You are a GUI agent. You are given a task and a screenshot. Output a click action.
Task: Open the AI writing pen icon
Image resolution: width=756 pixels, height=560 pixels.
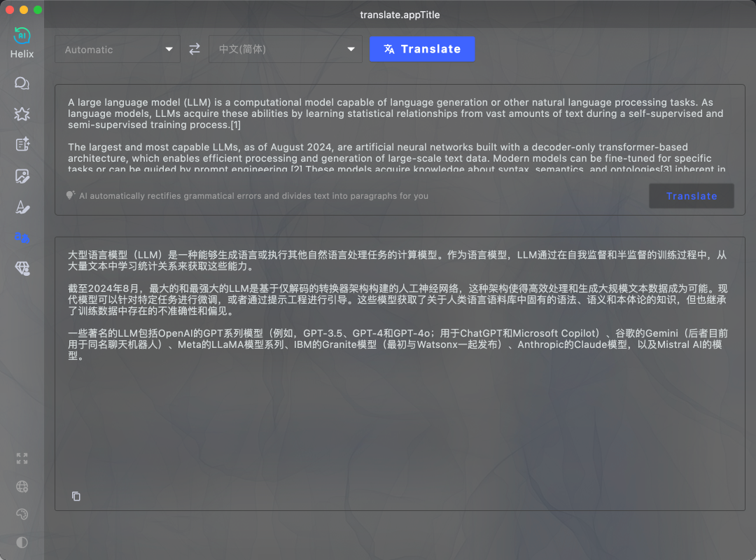22,206
